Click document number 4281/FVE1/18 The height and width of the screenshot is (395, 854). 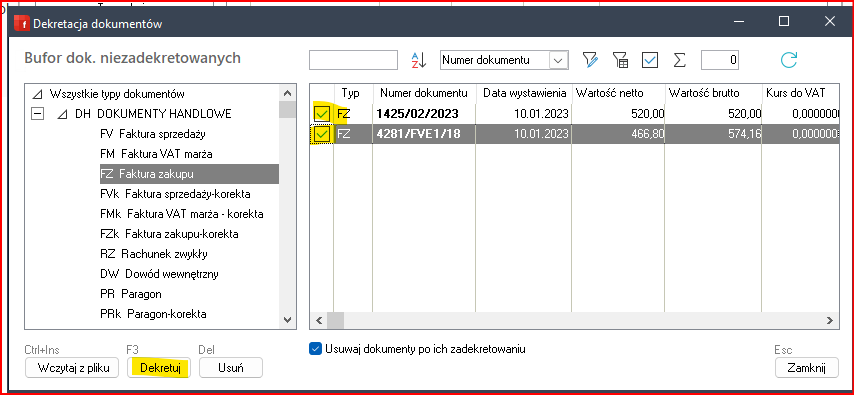(x=418, y=135)
